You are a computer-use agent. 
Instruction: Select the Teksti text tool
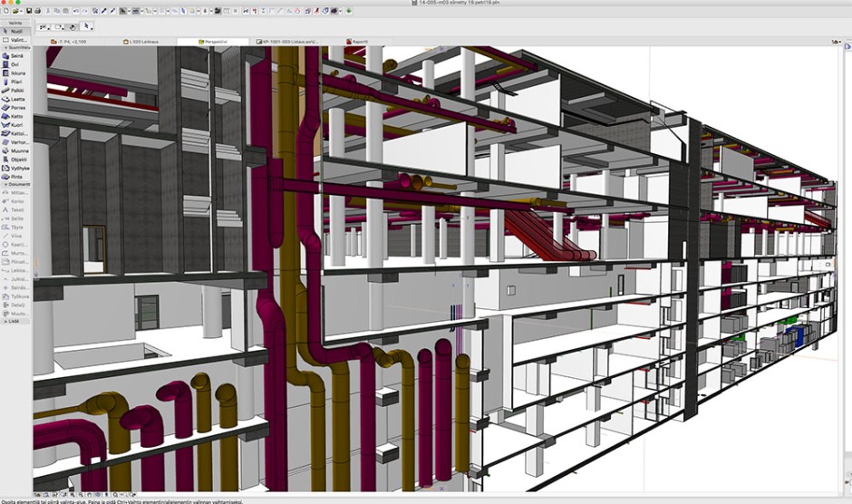point(15,209)
